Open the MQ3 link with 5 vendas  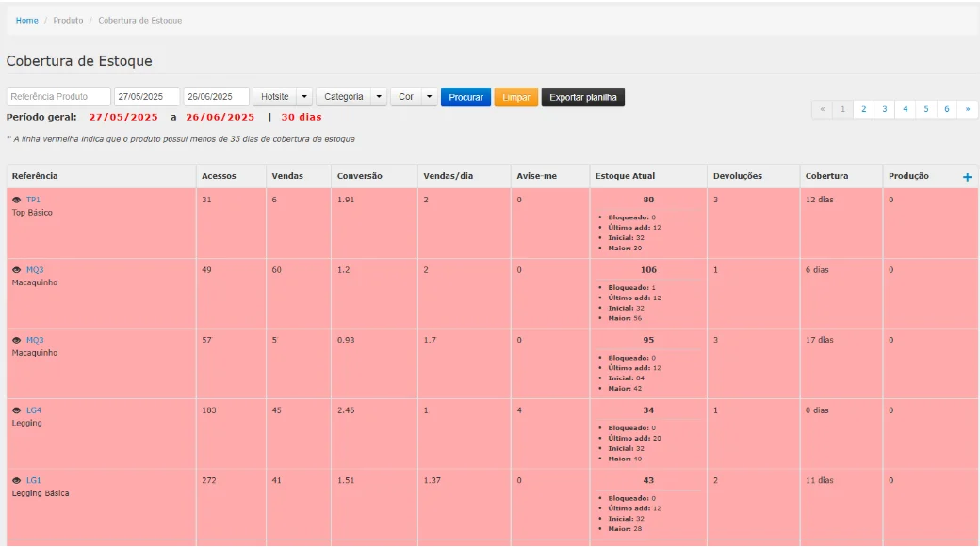tap(35, 340)
